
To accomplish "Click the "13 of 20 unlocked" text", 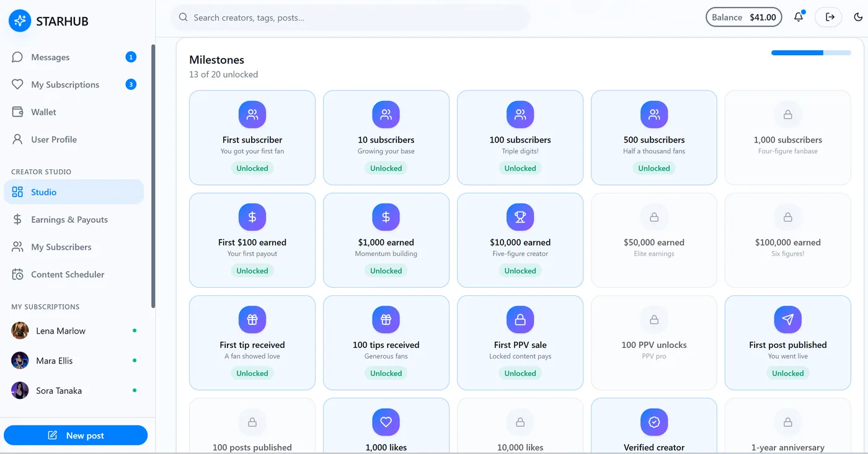I will click(223, 74).
